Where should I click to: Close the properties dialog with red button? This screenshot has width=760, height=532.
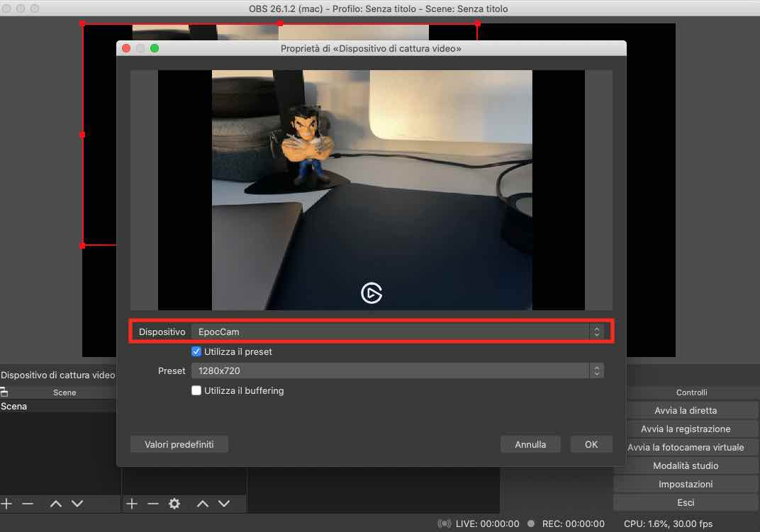pos(126,48)
